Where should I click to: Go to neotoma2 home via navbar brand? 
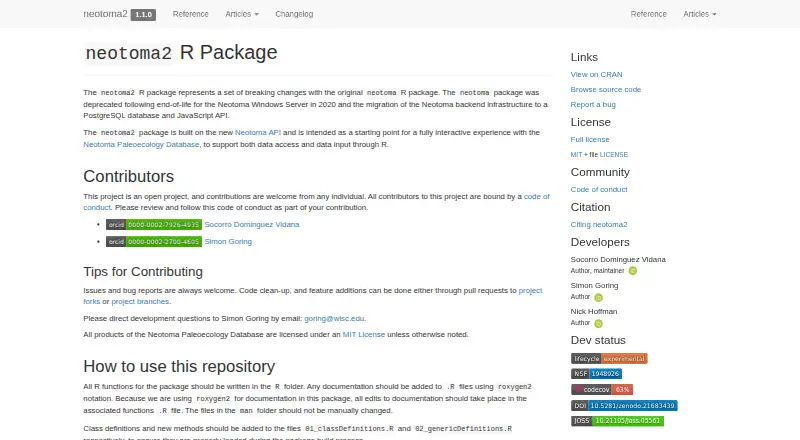[x=105, y=14]
